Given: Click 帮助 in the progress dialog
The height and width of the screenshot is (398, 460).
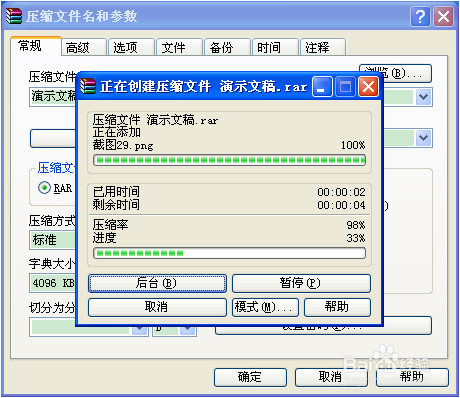Looking at the screenshot, I should pyautogui.click(x=337, y=307).
